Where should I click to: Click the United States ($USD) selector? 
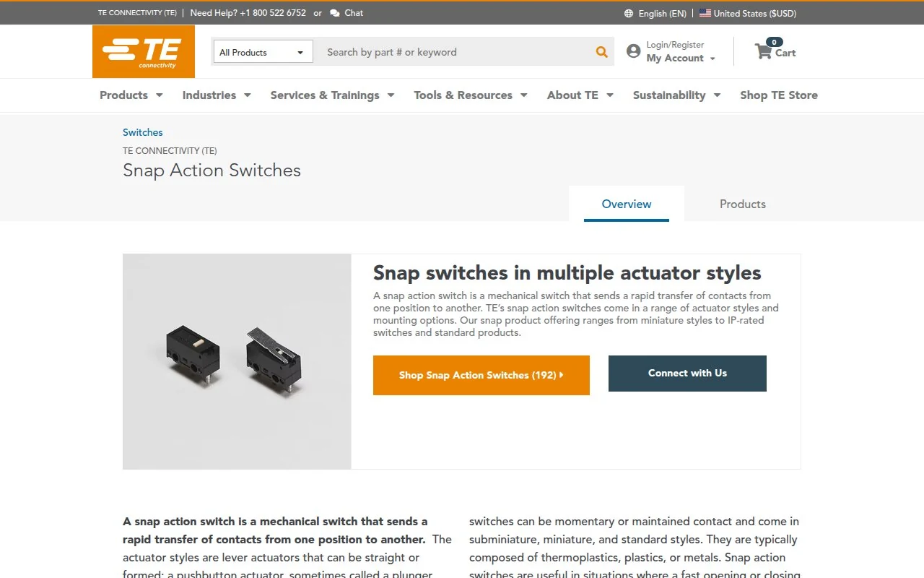[x=755, y=13]
